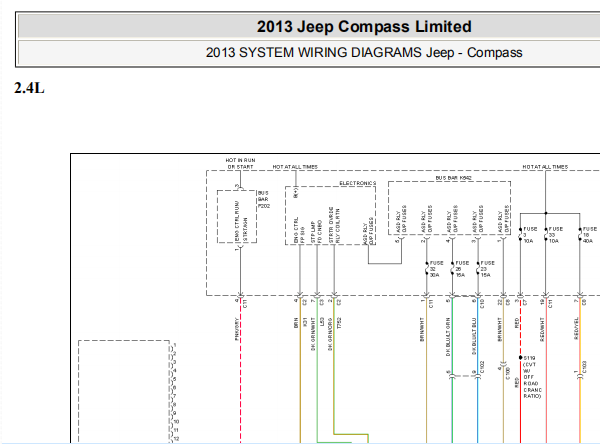Click the '2013 Jeep Compass Limited' title
The height and width of the screenshot is (444, 600).
click(364, 27)
